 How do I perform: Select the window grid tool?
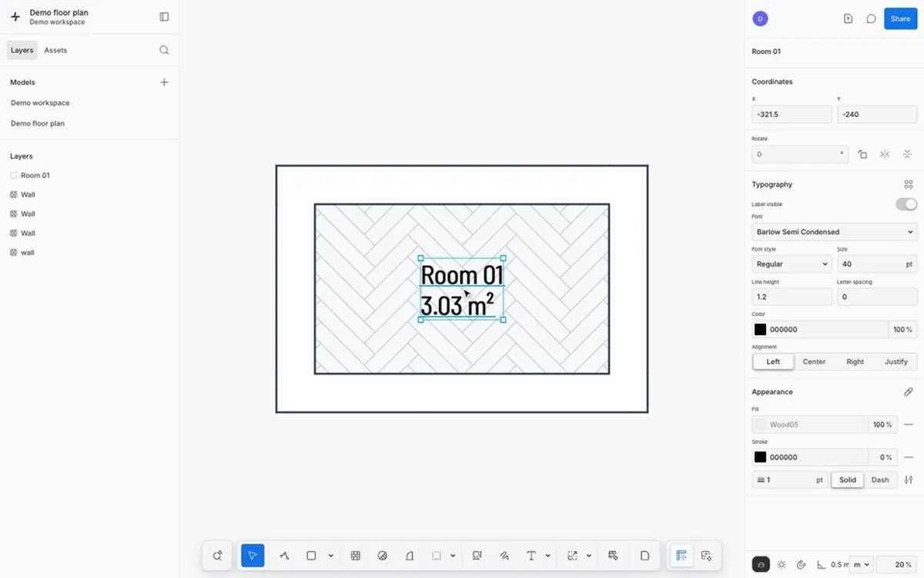356,556
